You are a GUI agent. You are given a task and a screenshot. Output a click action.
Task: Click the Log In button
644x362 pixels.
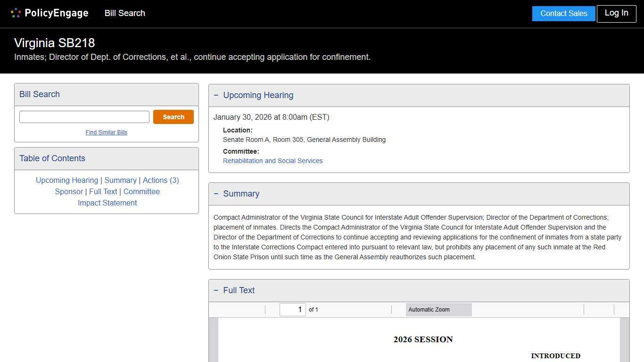click(x=616, y=13)
